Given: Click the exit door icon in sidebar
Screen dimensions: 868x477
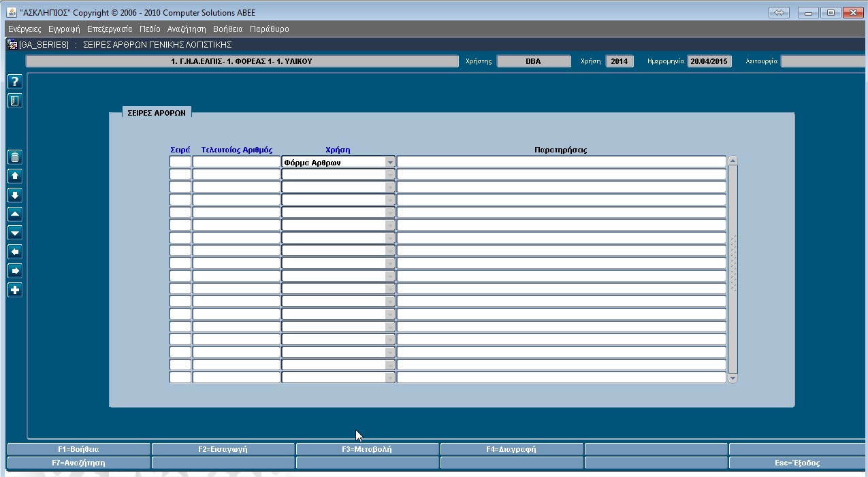Looking at the screenshot, I should click(x=15, y=101).
